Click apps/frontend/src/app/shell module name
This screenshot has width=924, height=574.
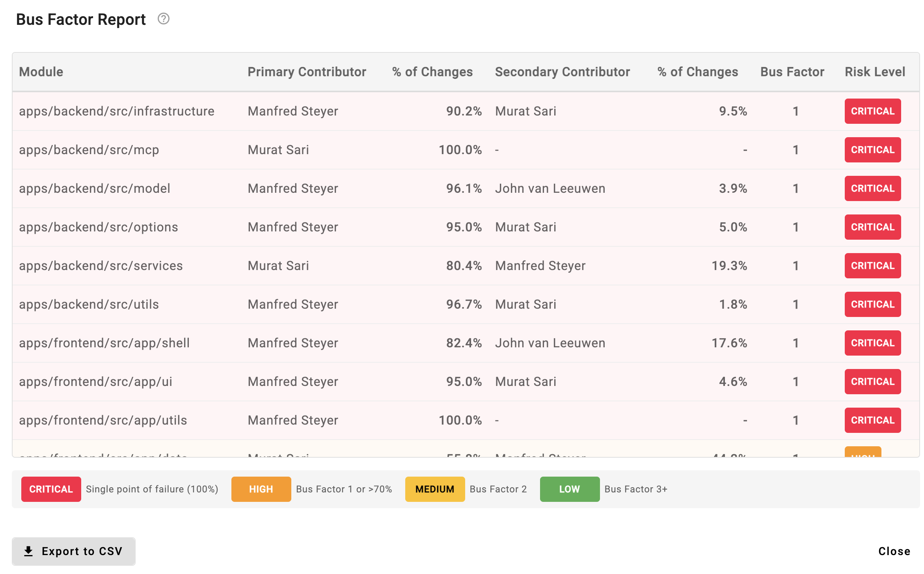pyautogui.click(x=104, y=343)
